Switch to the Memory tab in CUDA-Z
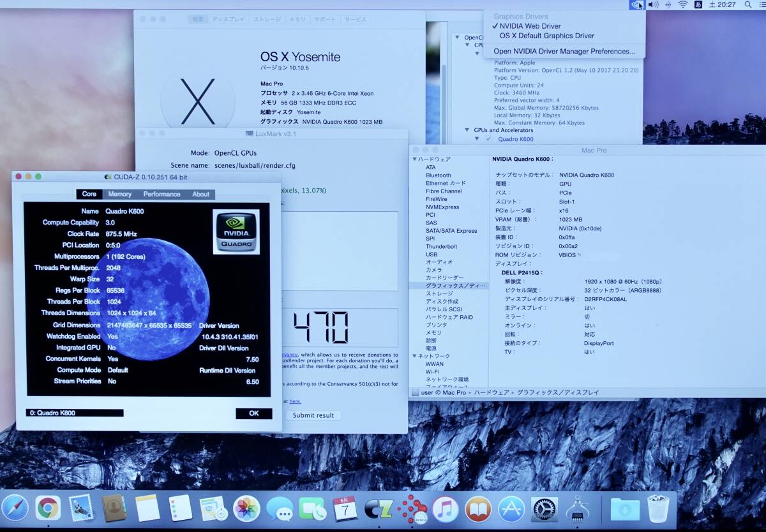Image resolution: width=766 pixels, height=532 pixels. (x=120, y=194)
